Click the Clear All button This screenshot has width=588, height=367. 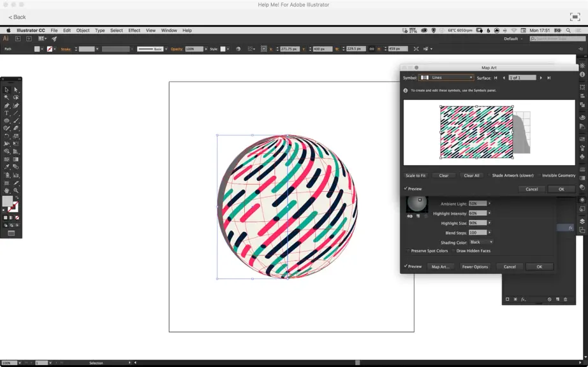pos(471,175)
